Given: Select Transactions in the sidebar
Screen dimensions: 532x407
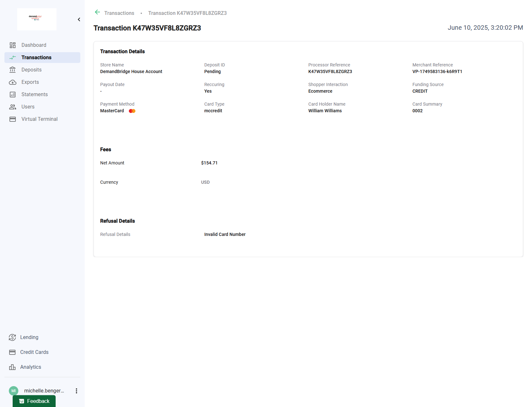Looking at the screenshot, I should pyautogui.click(x=42, y=58).
